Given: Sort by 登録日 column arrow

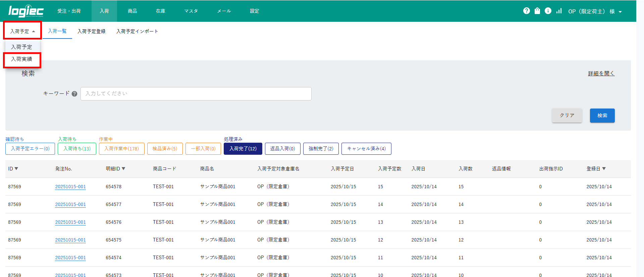Looking at the screenshot, I should pos(604,169).
